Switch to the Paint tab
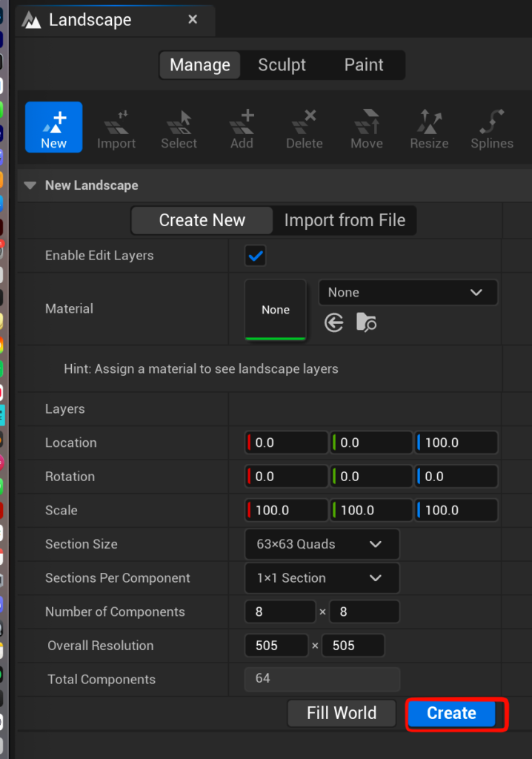The image size is (532, 759). point(364,65)
